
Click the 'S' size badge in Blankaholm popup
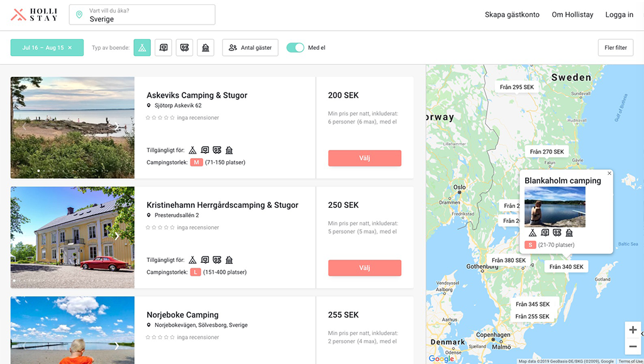[530, 245]
